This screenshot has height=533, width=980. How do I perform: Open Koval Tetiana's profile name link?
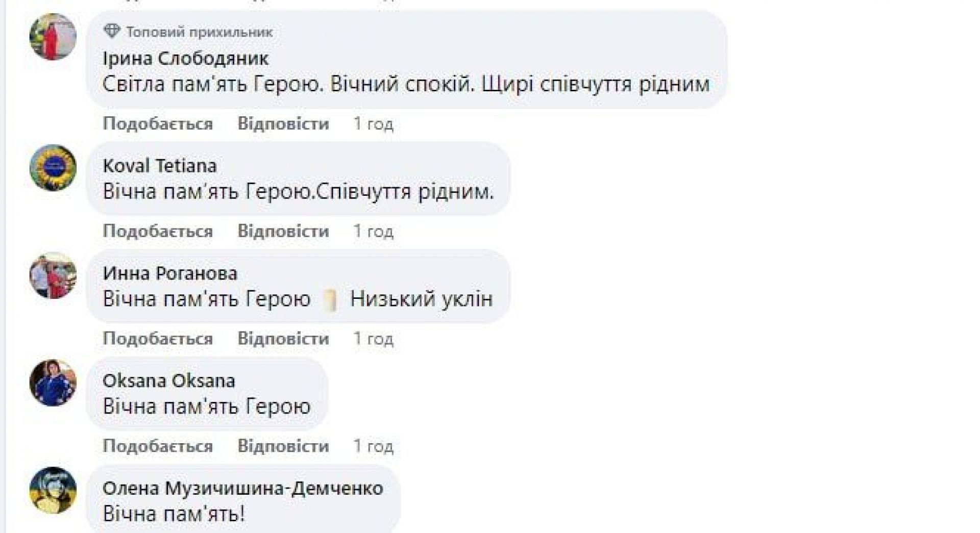click(x=160, y=166)
